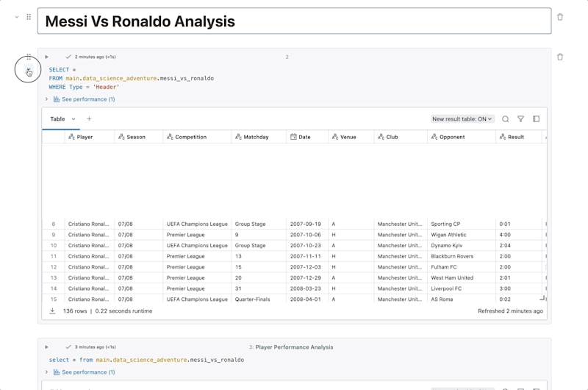Screen dimensions: 588x390
Task: Click the Player column header
Action: (x=85, y=137)
